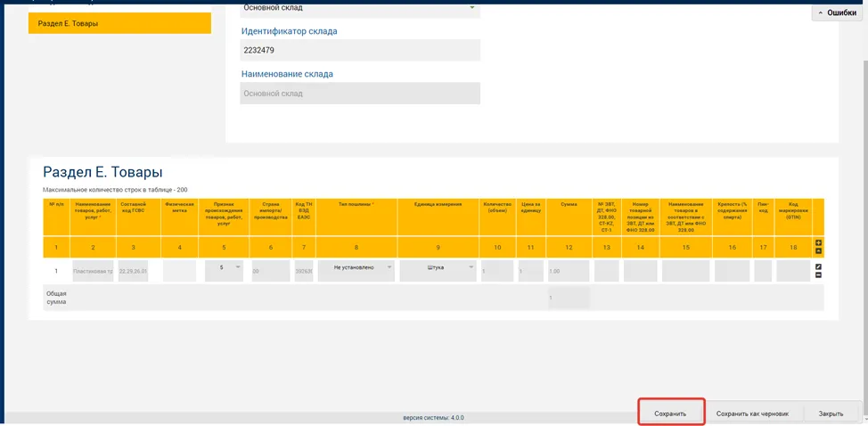The width and height of the screenshot is (868, 426).
Task: Click the Наименование склада field
Action: pyautogui.click(x=360, y=94)
